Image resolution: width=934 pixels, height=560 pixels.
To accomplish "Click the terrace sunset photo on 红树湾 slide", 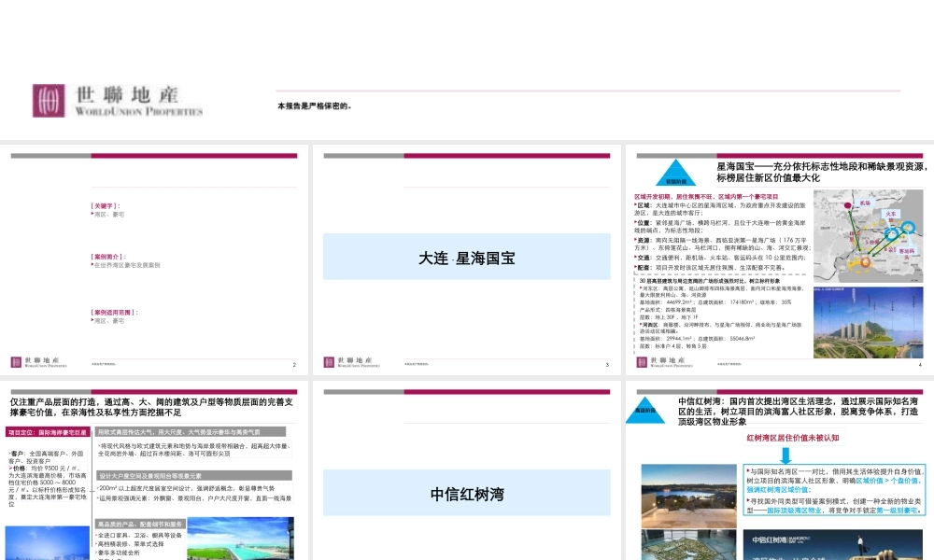I will (688, 496).
